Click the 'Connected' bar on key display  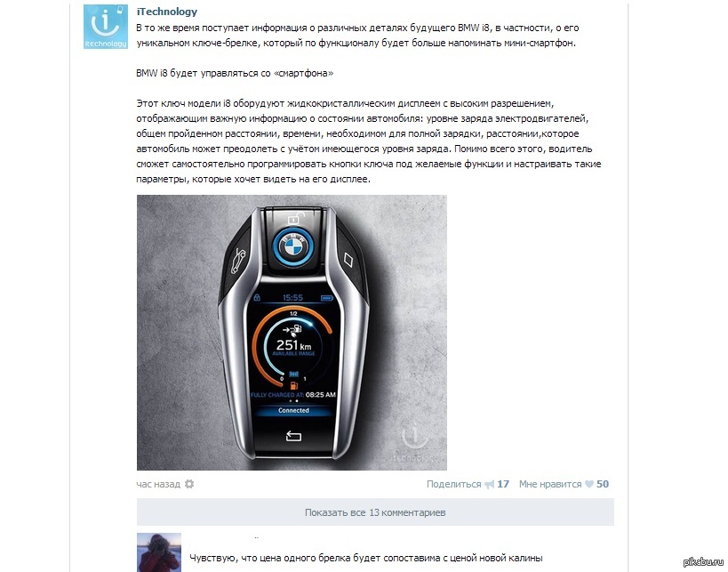pyautogui.click(x=293, y=410)
